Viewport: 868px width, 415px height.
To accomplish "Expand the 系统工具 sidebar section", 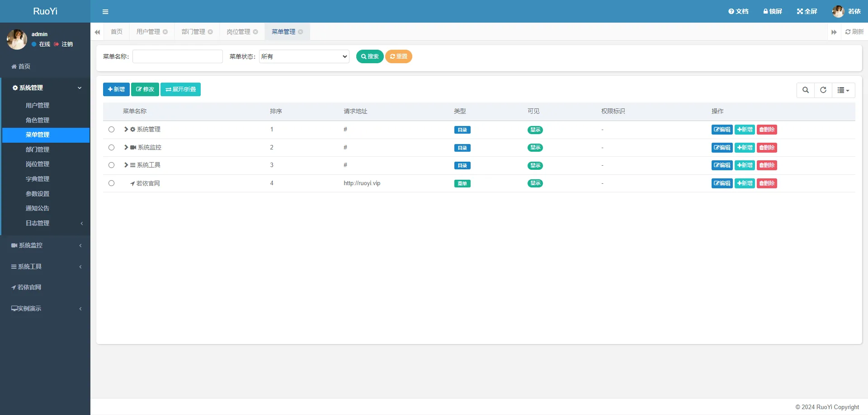I will point(45,266).
